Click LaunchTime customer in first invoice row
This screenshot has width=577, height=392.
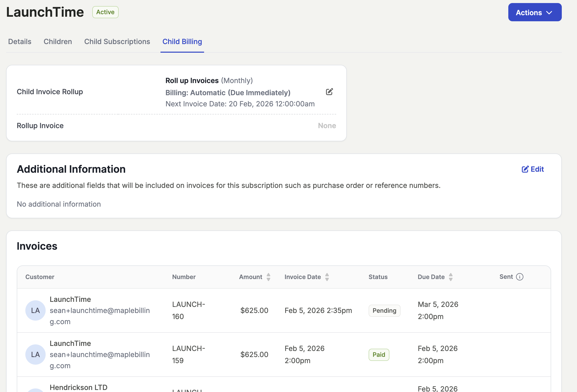(x=70, y=299)
